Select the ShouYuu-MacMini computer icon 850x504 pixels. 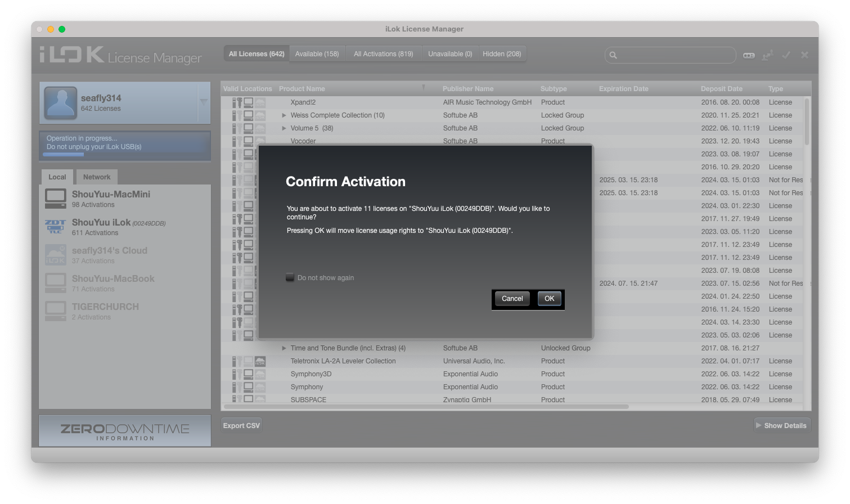pos(56,199)
